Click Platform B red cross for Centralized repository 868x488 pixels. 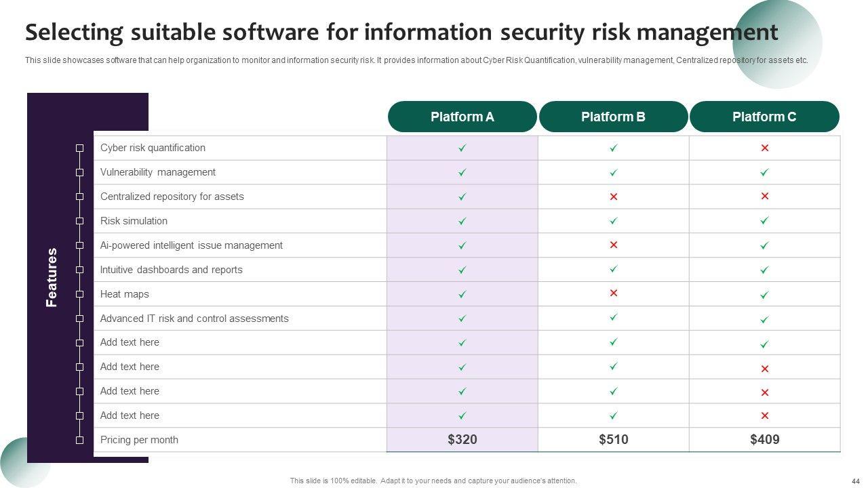[x=613, y=197]
